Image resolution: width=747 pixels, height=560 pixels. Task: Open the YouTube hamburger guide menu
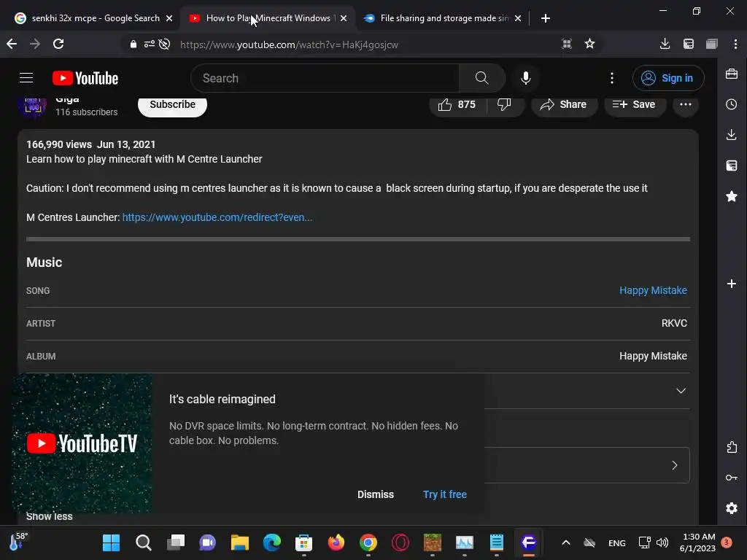tap(26, 77)
